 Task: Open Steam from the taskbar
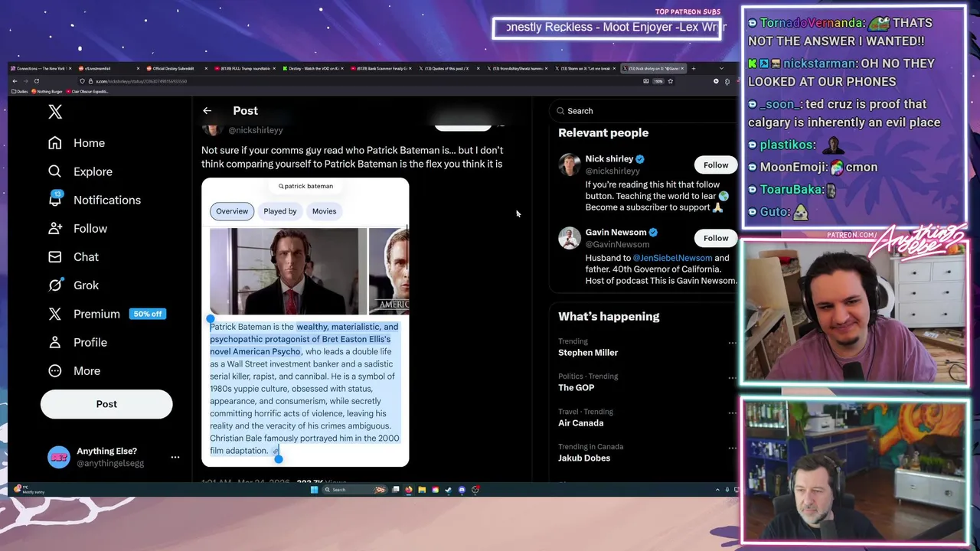[448, 490]
